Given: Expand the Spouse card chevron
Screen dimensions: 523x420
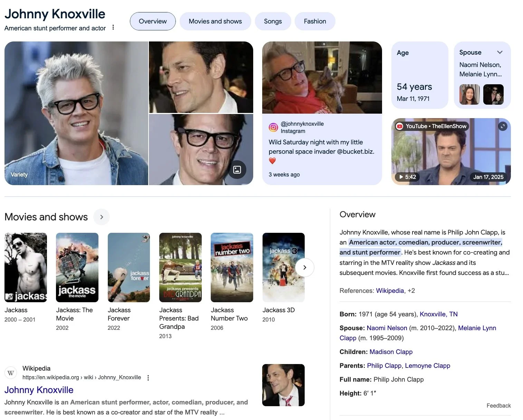Looking at the screenshot, I should [500, 52].
